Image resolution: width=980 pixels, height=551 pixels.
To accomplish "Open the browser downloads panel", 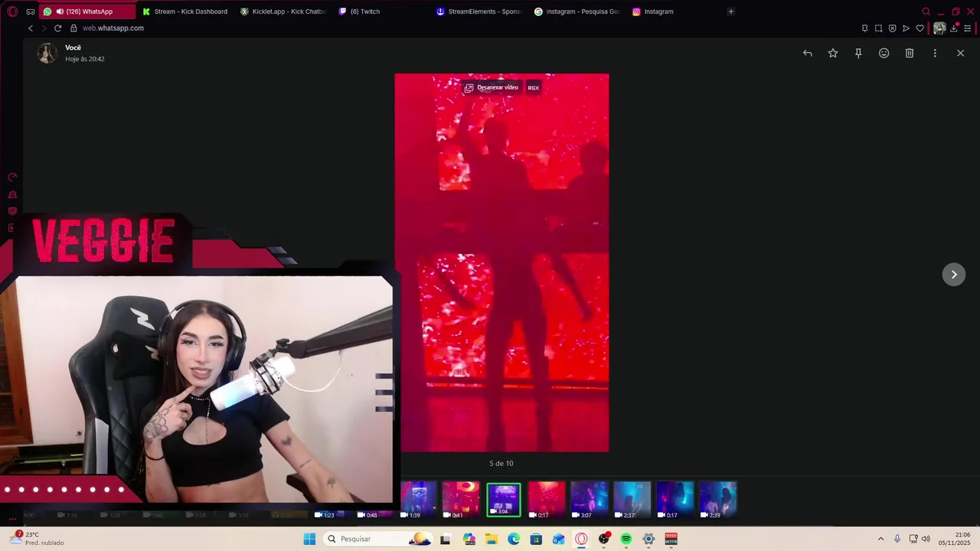I will [954, 28].
